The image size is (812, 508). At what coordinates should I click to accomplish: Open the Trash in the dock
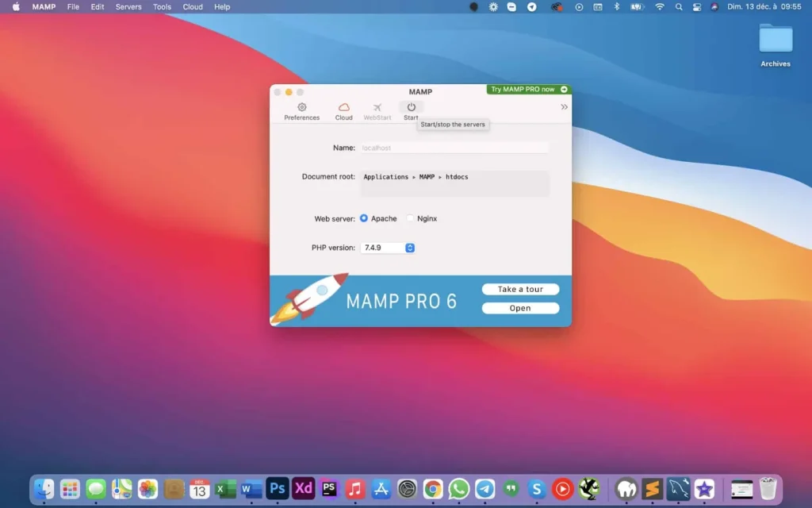pyautogui.click(x=768, y=489)
